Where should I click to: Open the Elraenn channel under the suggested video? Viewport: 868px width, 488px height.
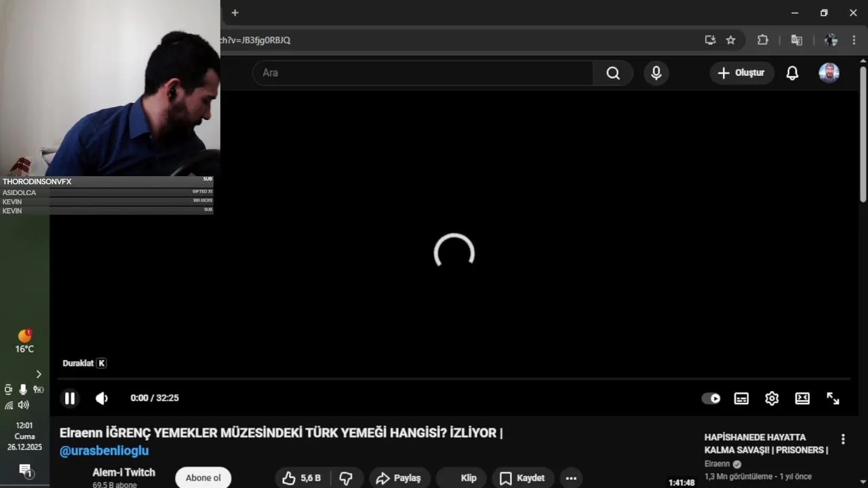click(717, 464)
